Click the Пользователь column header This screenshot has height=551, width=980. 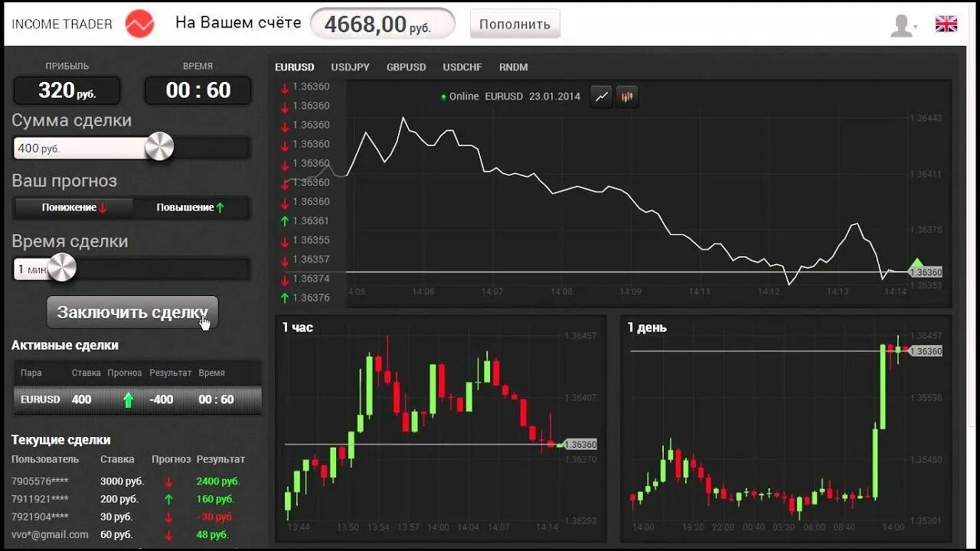click(x=45, y=459)
